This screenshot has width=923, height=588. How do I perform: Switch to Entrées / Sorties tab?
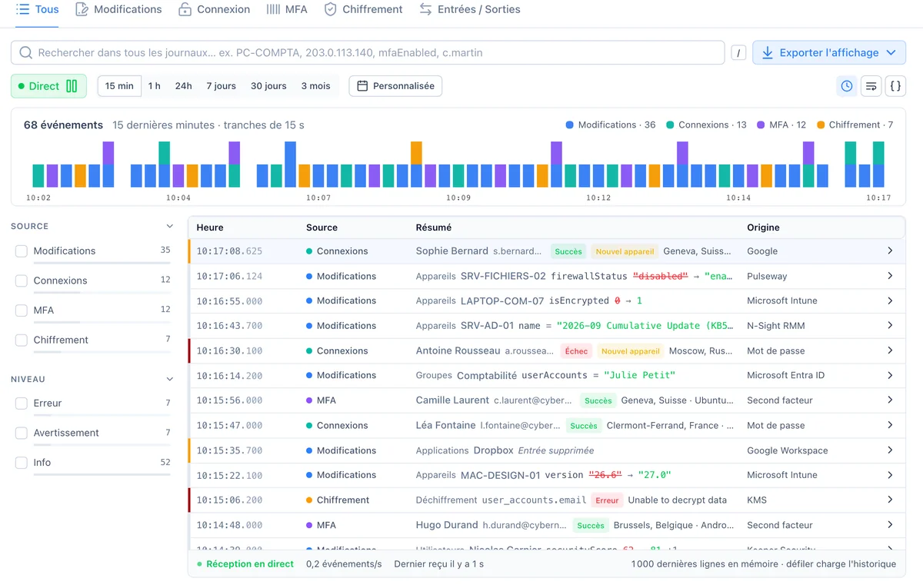click(x=469, y=9)
